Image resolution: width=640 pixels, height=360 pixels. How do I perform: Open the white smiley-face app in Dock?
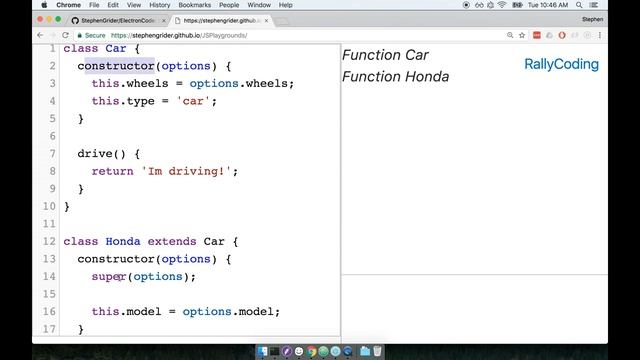[299, 351]
